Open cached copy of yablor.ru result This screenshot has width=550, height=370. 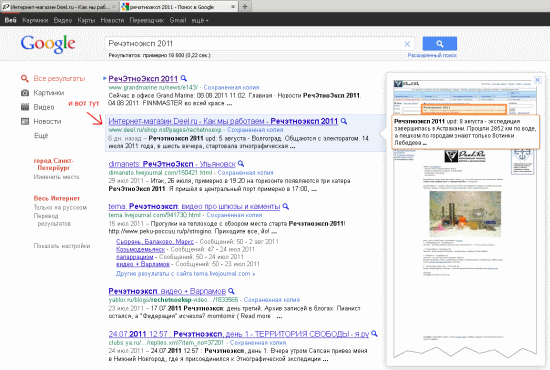271,300
